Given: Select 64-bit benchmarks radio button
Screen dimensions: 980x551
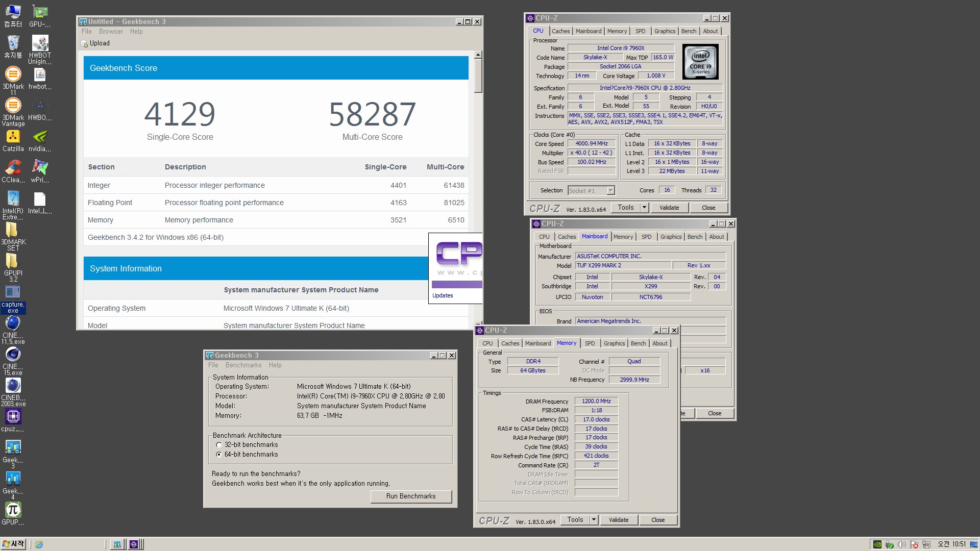Looking at the screenshot, I should [x=219, y=455].
